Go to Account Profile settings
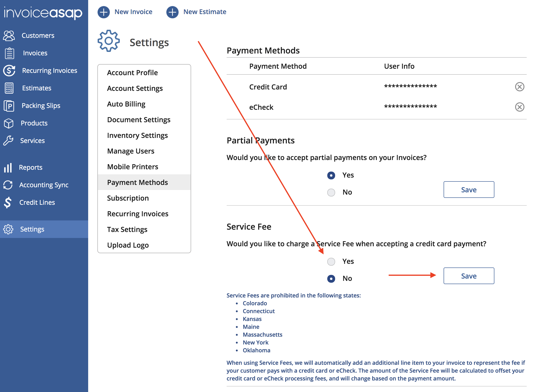 pyautogui.click(x=132, y=73)
